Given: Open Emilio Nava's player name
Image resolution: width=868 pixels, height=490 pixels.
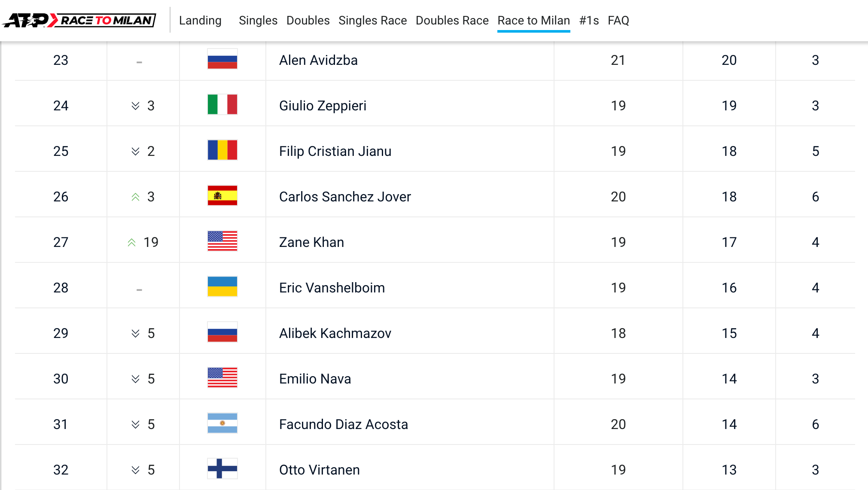Looking at the screenshot, I should [315, 379].
